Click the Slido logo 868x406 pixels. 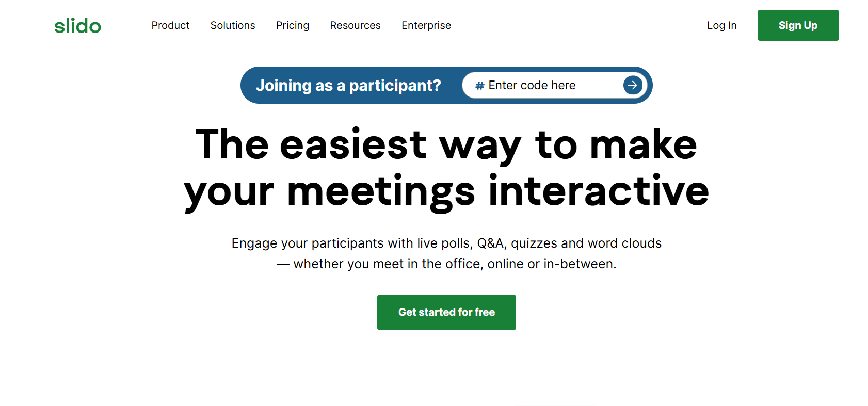point(77,26)
